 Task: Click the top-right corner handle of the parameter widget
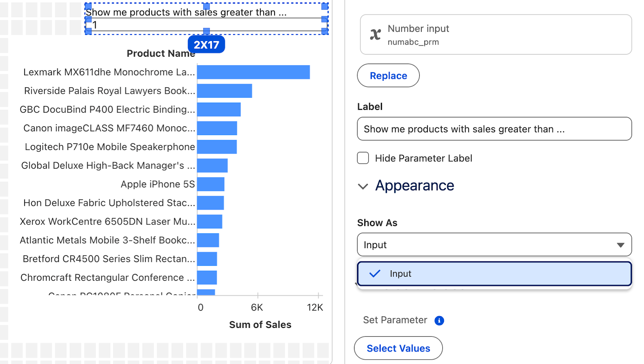[324, 6]
